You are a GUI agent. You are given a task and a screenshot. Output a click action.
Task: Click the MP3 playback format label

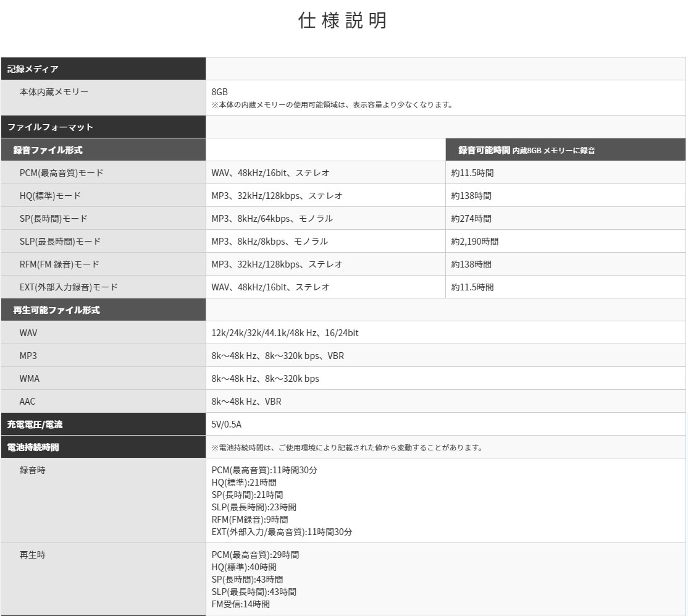28,356
